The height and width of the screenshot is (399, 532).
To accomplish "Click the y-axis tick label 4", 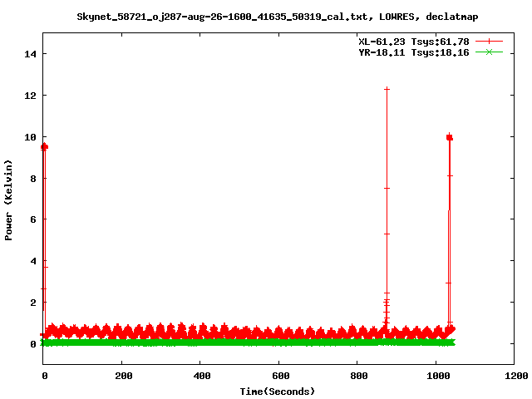I will 33,261.
